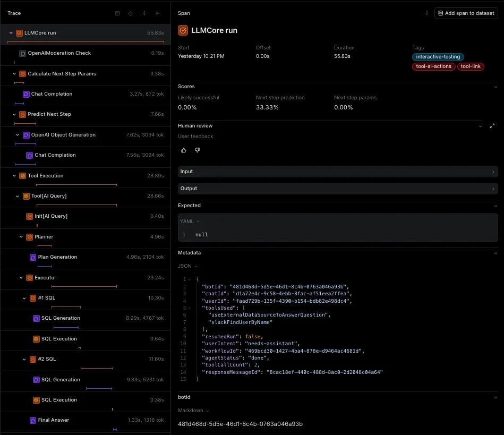This screenshot has height=435, width=504.
Task: Click the OpenAIModeration Check span icon
Action: point(22,53)
